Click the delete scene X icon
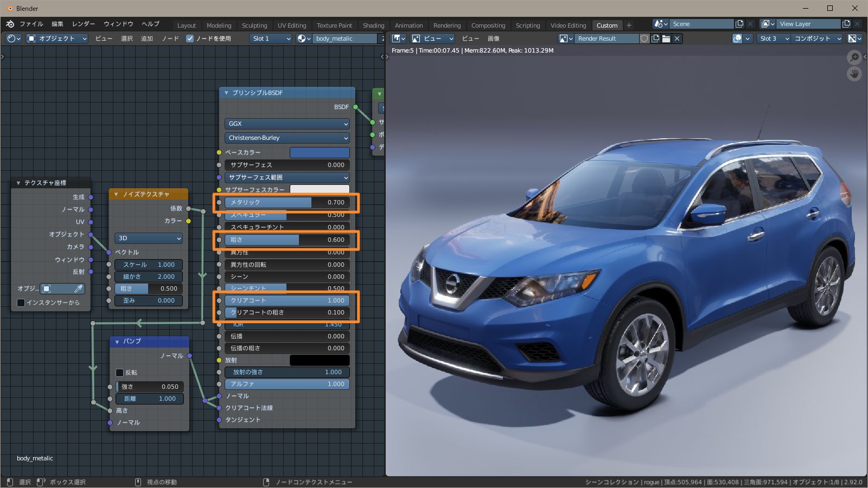This screenshot has width=868, height=488. (x=750, y=24)
